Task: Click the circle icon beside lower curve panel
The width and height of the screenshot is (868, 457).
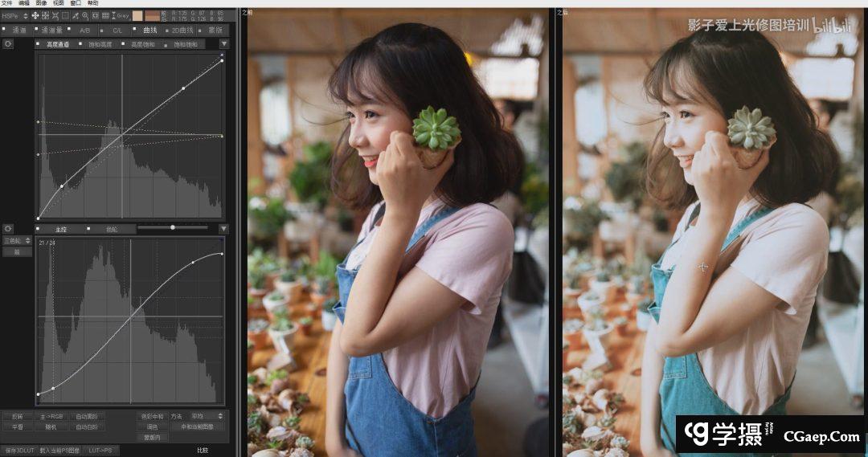Action: pos(8,229)
